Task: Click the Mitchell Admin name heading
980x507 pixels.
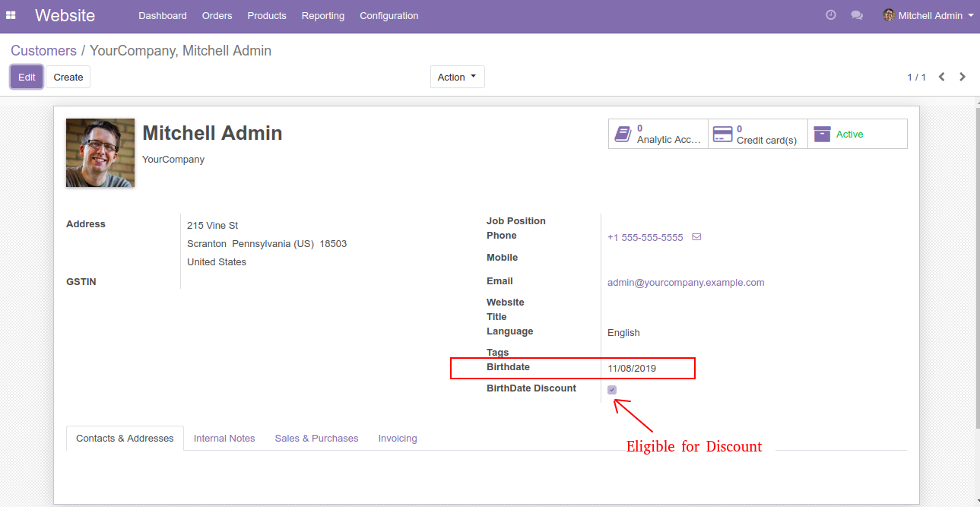Action: coord(212,133)
